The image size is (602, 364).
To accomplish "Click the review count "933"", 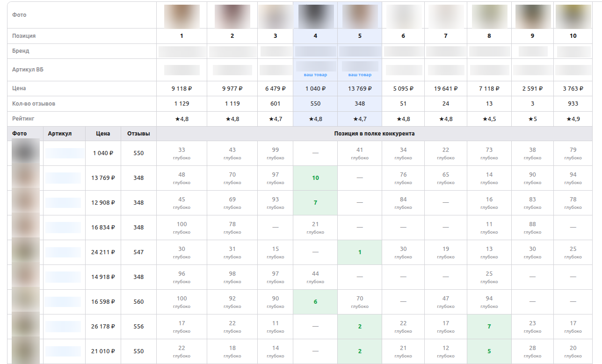I will tap(573, 104).
